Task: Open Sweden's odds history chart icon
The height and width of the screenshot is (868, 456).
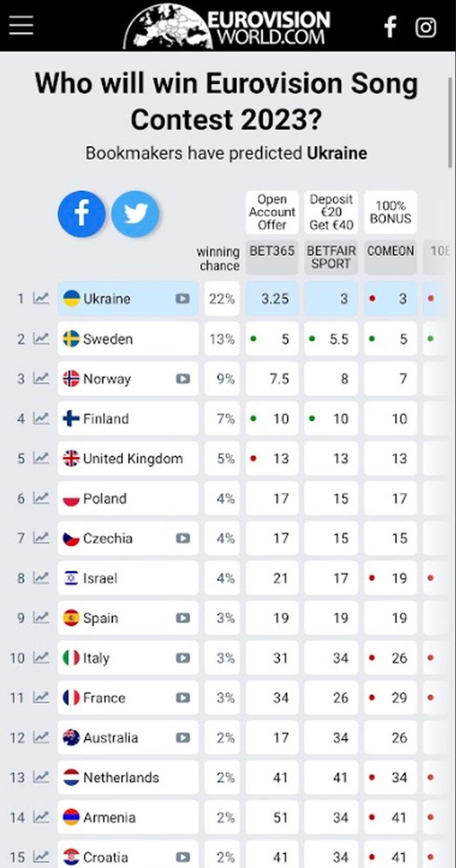Action: 41,338
